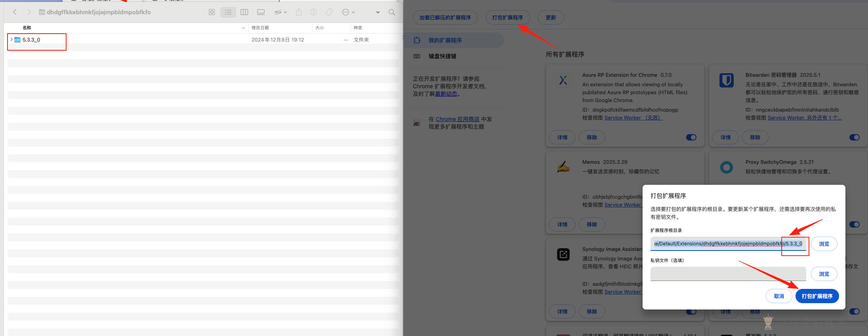The height and width of the screenshot is (336, 868).
Task: Click Finder share icon
Action: (299, 12)
